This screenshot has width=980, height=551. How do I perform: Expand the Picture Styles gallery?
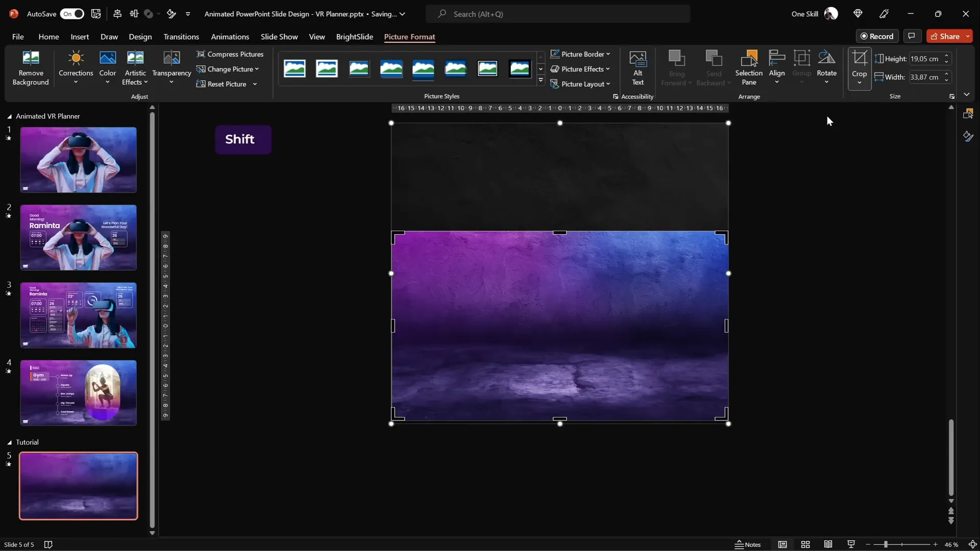tap(540, 81)
